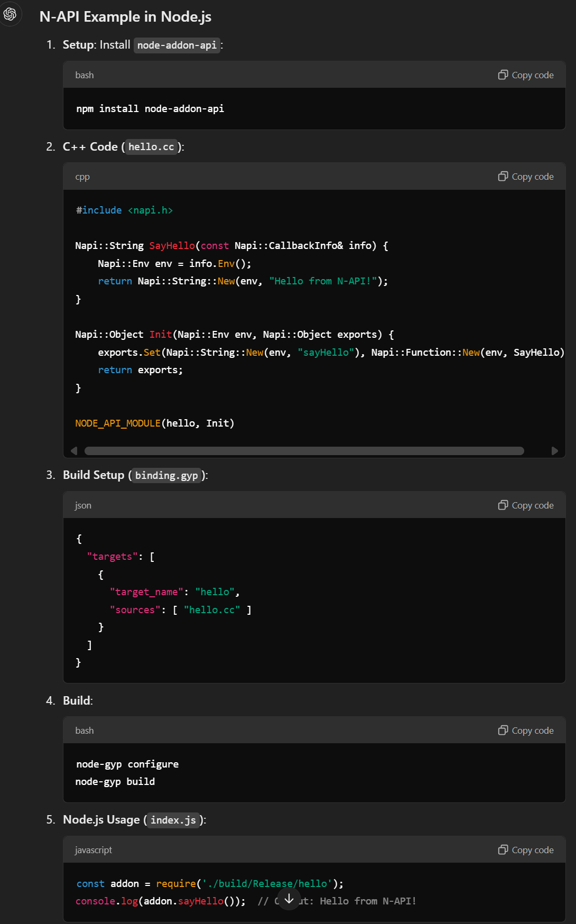Click the 'javascript' language label
Viewport: 576px width, 924px height.
(94, 850)
